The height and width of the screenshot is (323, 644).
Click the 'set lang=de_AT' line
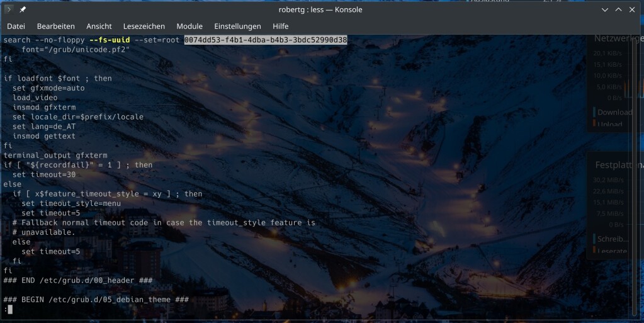(x=44, y=127)
